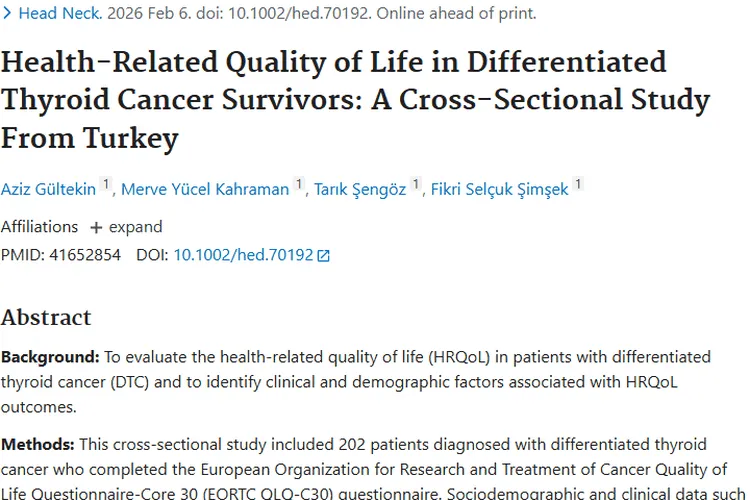Open the blue DOI link 10.1002/hed.70192

pos(243,255)
